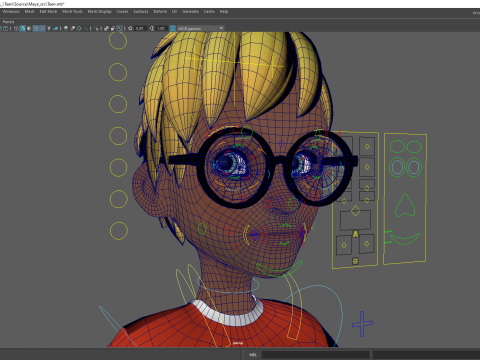The image size is (480, 360).
Task: Click the small smiley icon in face panel
Action: (355, 261)
